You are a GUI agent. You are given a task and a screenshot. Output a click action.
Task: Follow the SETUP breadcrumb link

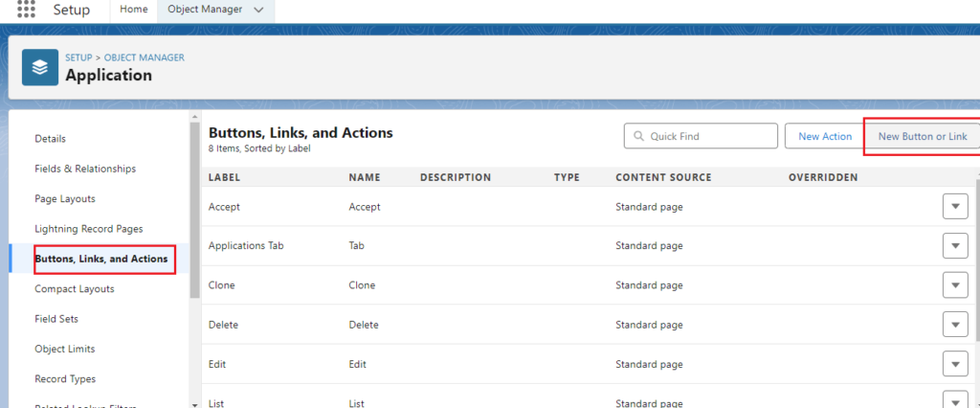pyautogui.click(x=78, y=57)
